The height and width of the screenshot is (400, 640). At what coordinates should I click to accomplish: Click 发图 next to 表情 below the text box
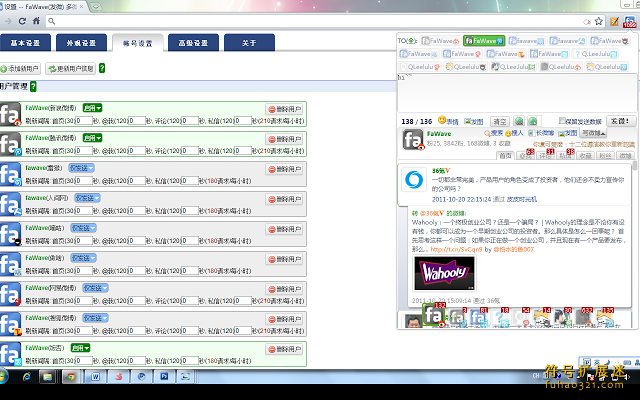tap(474, 121)
